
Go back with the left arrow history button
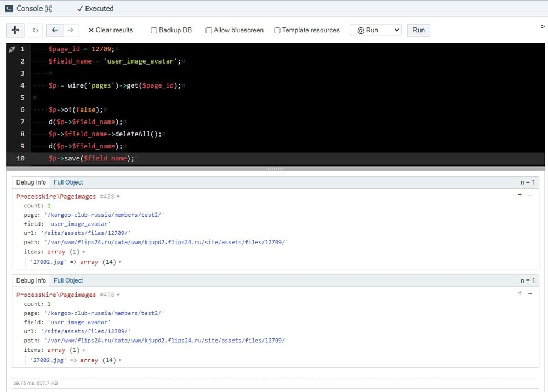(55, 30)
